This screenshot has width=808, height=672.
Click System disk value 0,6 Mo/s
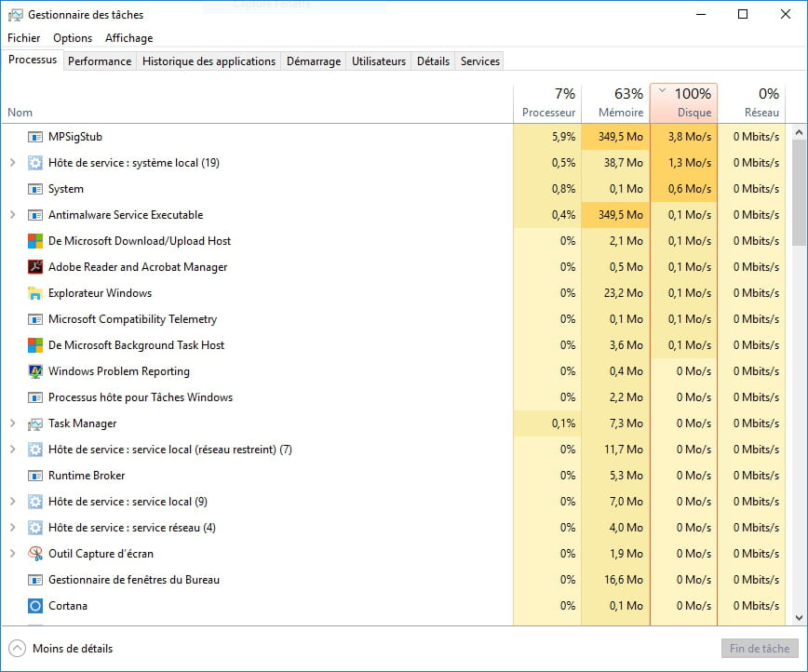click(x=690, y=189)
